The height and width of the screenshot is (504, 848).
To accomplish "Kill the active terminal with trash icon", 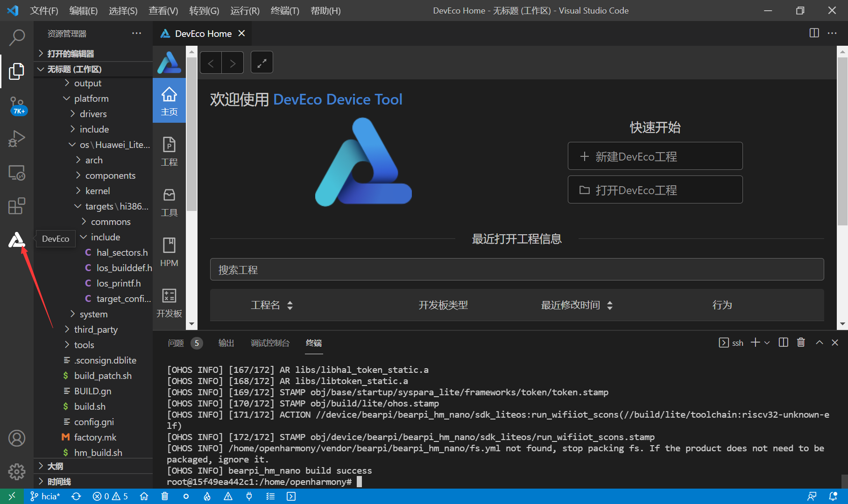I will click(x=801, y=342).
